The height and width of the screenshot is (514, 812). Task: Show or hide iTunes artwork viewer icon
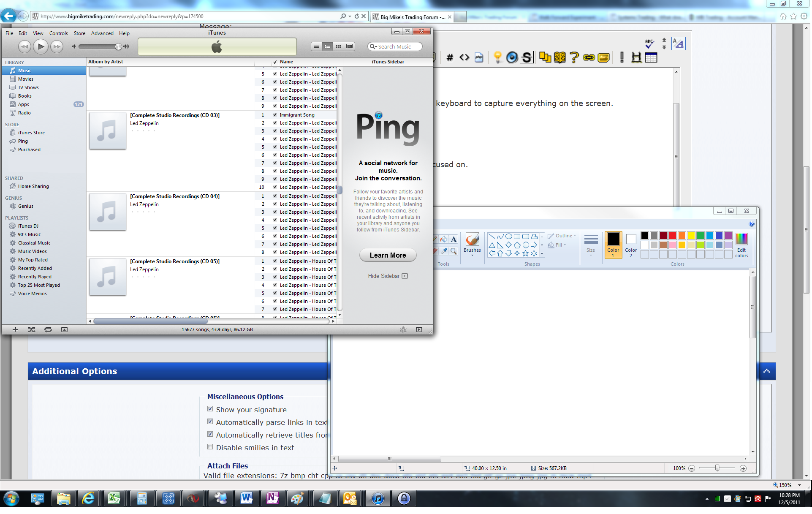[x=64, y=329]
